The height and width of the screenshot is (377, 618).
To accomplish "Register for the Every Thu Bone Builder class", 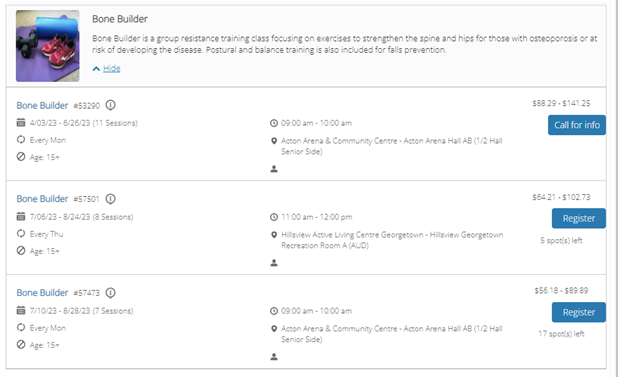I will click(x=579, y=218).
